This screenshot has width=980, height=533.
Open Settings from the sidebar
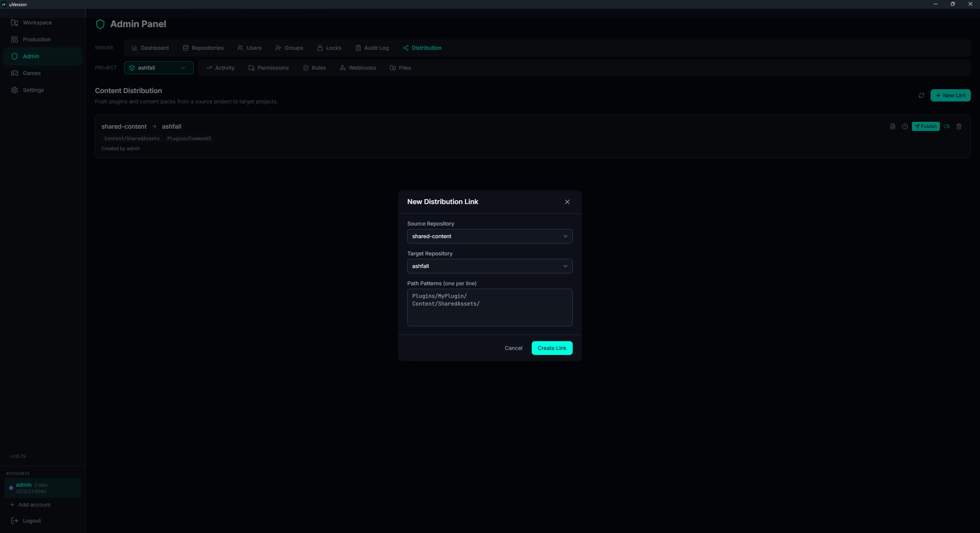pos(42,90)
